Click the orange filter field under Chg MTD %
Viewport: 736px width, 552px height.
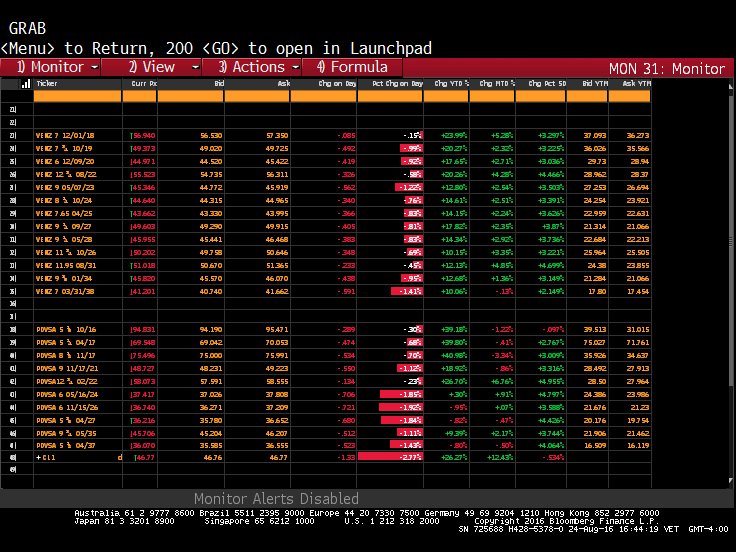pyautogui.click(x=492, y=96)
